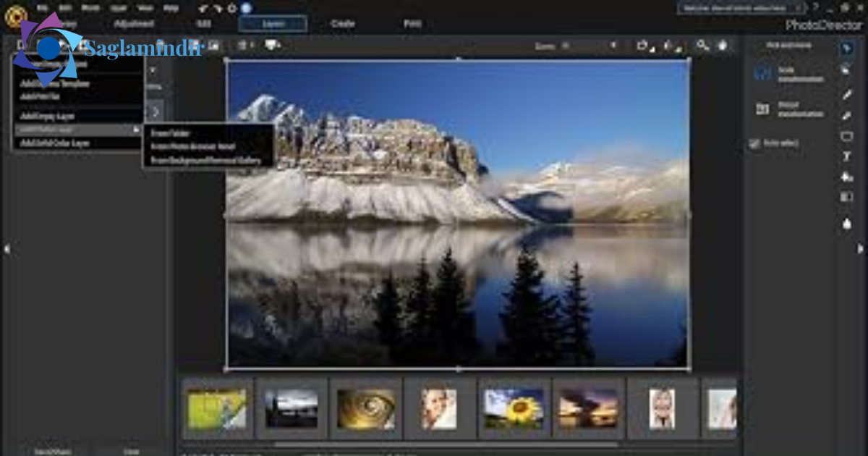Choose Add Solid Color Layer
The image size is (868, 456).
pos(54,143)
